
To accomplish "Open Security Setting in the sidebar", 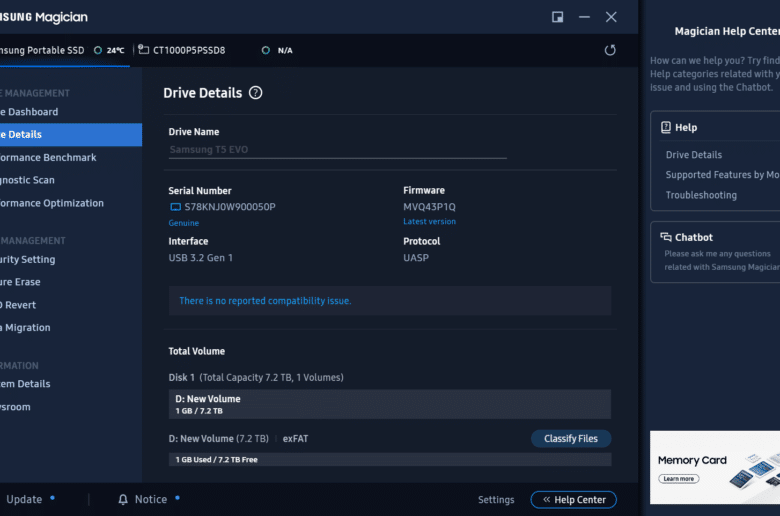I will click(71, 259).
